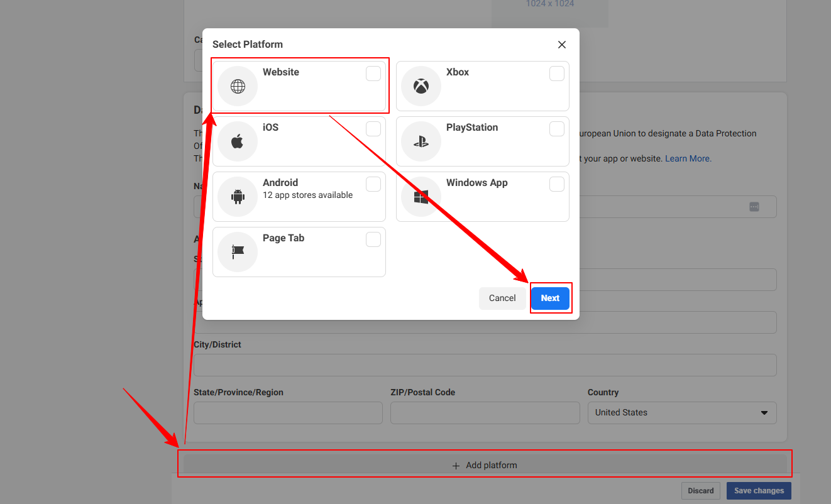Click the autofill icon in the name field
Viewport: 831px width, 504px height.
point(754,207)
